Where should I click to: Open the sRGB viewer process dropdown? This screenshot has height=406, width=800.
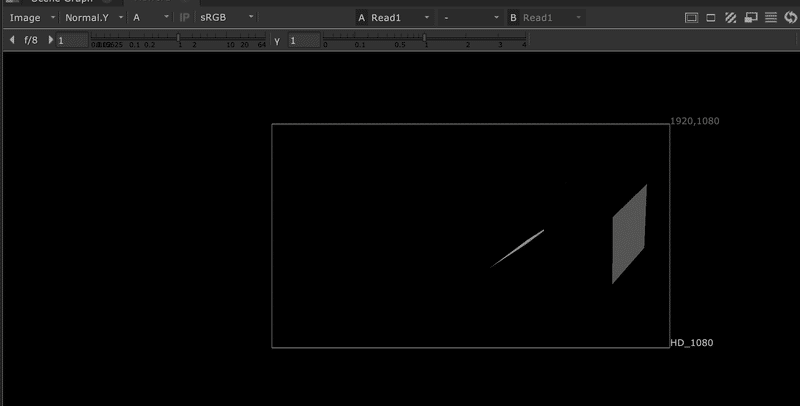(227, 18)
